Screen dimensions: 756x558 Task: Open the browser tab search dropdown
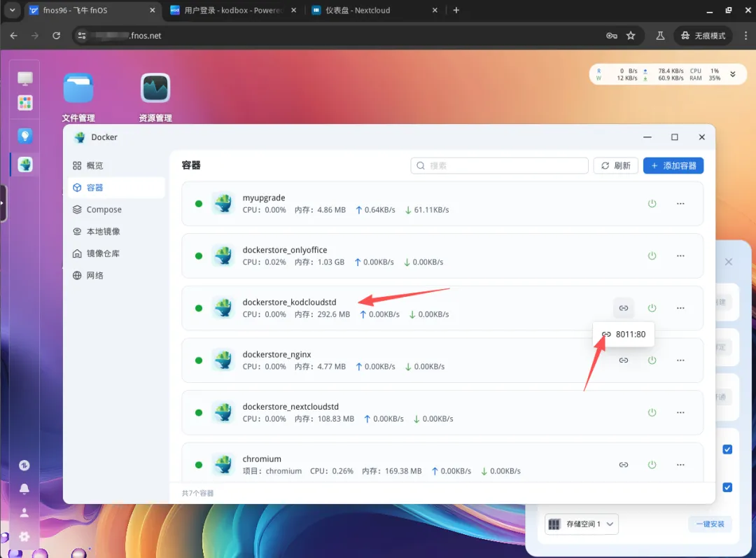pos(12,10)
